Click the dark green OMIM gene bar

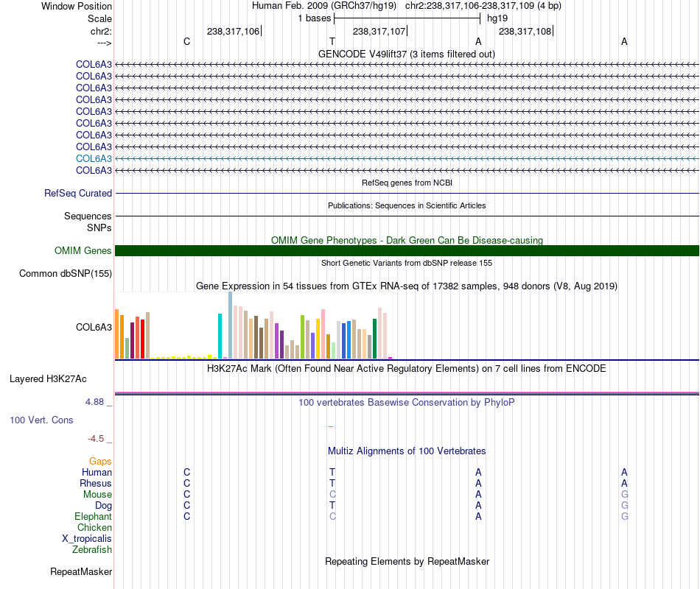[407, 251]
